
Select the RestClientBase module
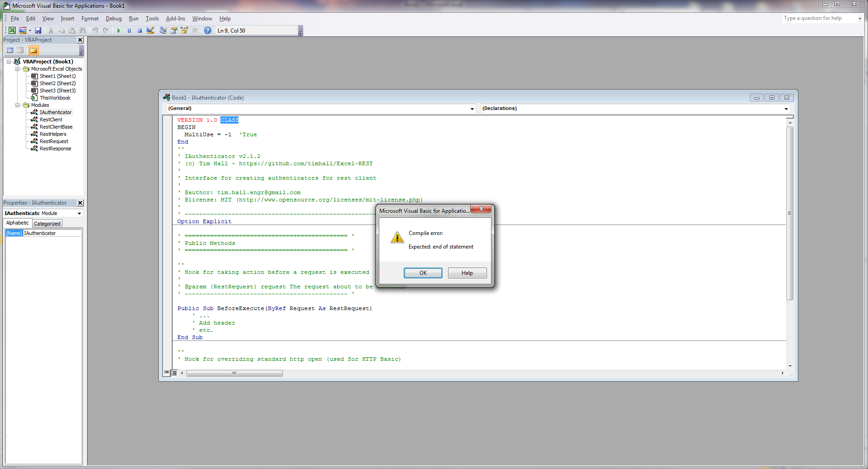56,127
